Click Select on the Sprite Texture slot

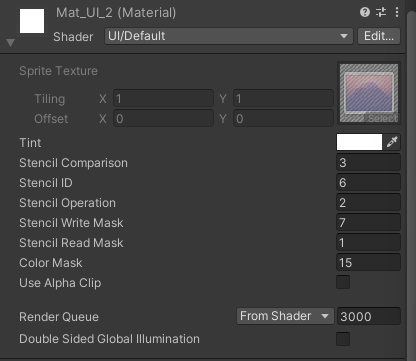pos(383,118)
